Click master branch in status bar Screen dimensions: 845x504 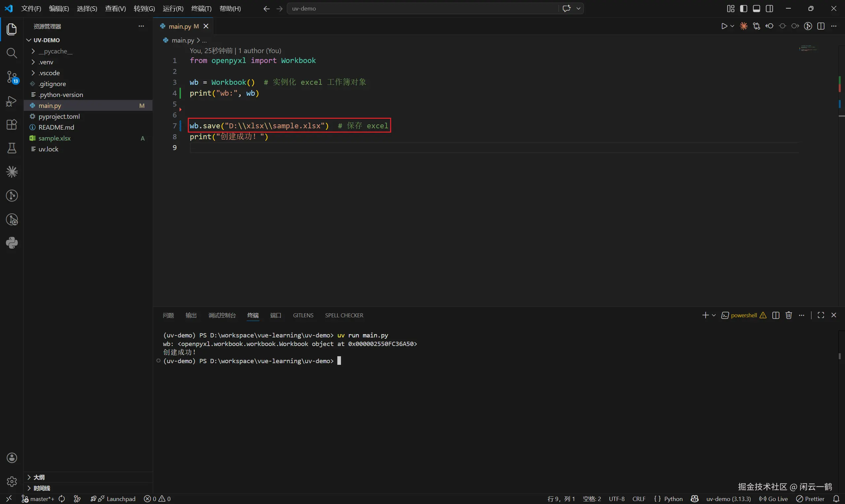click(38, 499)
